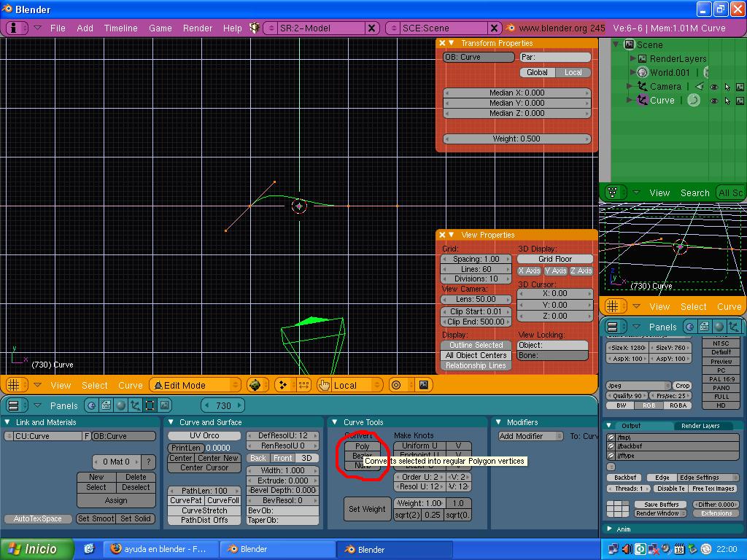Click the render this window image icon
Screen dimensions: 747x560
click(424, 385)
